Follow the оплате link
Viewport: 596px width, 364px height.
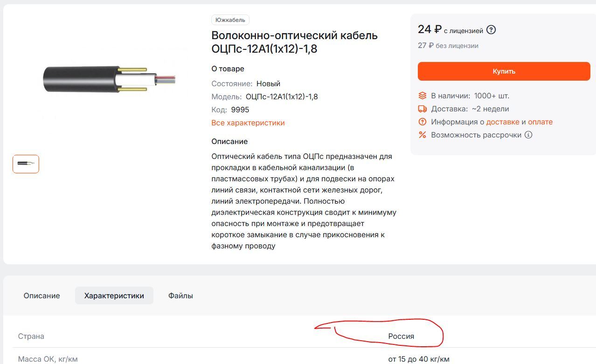click(x=541, y=122)
